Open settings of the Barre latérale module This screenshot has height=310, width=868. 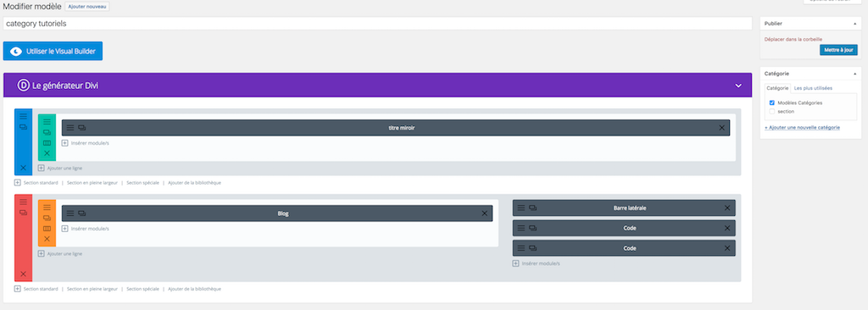click(x=521, y=208)
